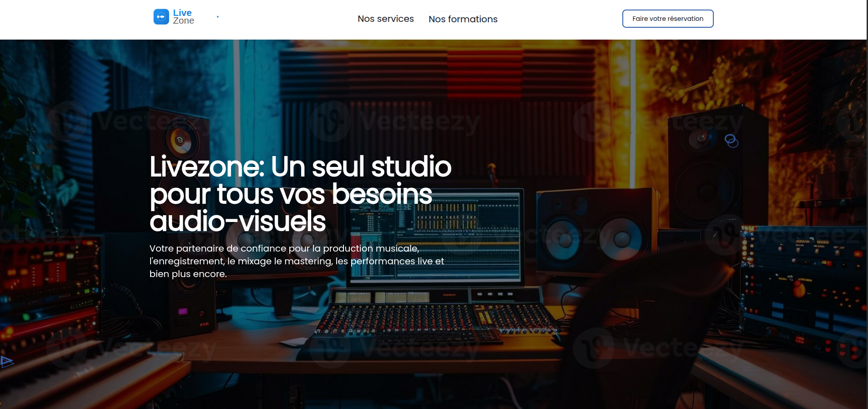Viewport: 868px width, 409px height.
Task: Click the headline 'Livezone: Un seul studio'
Action: coord(300,167)
